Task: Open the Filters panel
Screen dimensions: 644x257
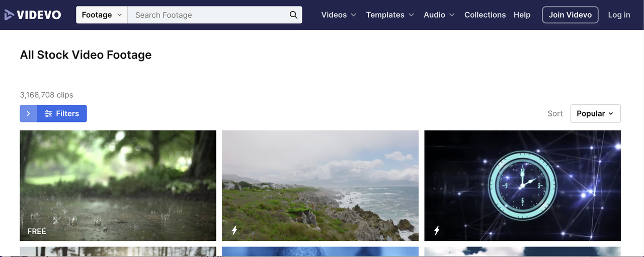Action: pos(62,113)
